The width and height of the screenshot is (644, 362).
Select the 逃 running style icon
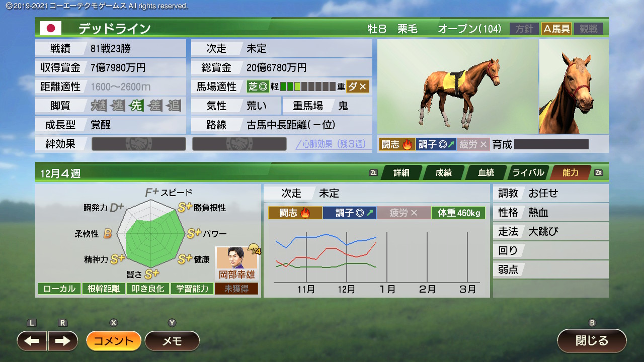118,106
